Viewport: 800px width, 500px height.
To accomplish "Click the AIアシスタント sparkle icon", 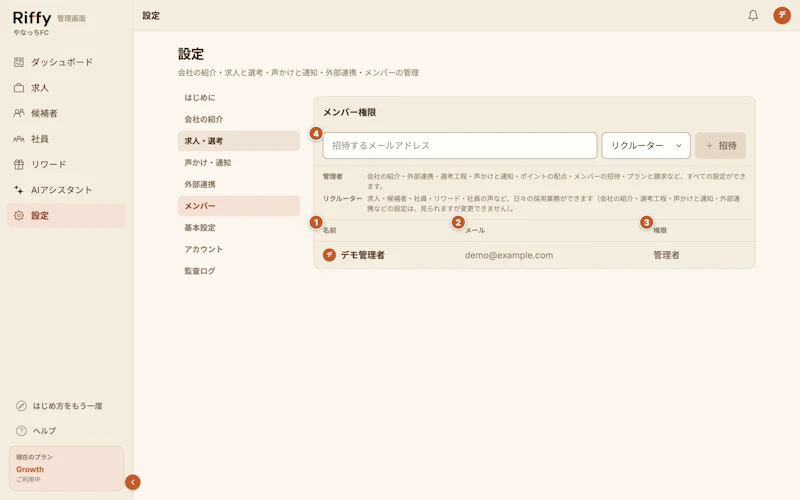I will [19, 190].
